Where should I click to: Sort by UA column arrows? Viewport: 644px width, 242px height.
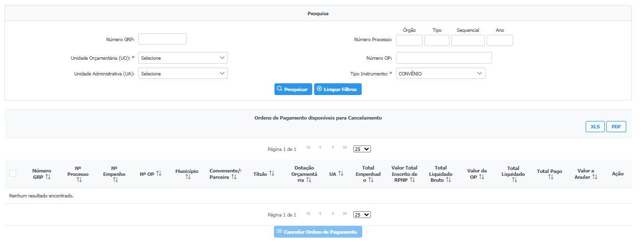coord(341,174)
